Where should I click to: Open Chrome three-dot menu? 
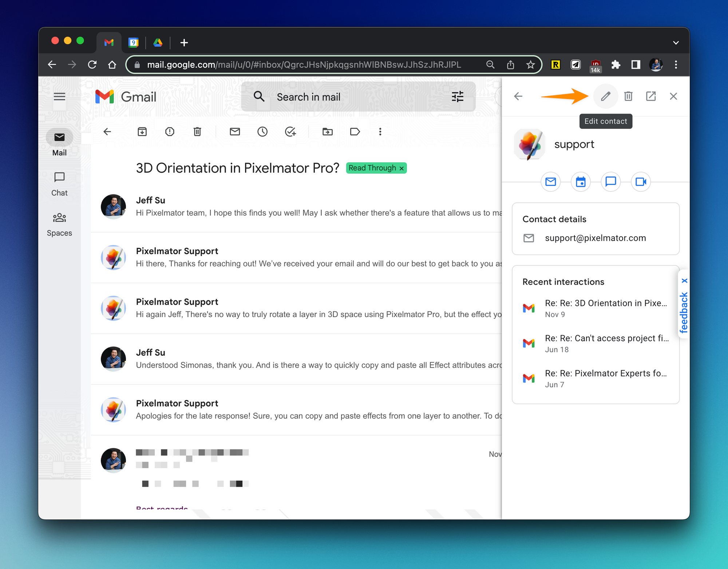(676, 65)
